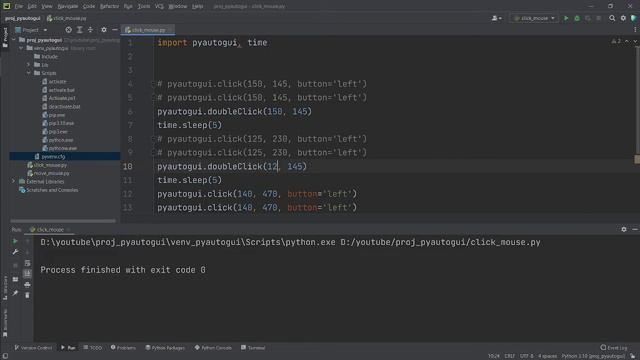
Task: Select the click_mouse tab in Run panel
Action: click(50, 229)
